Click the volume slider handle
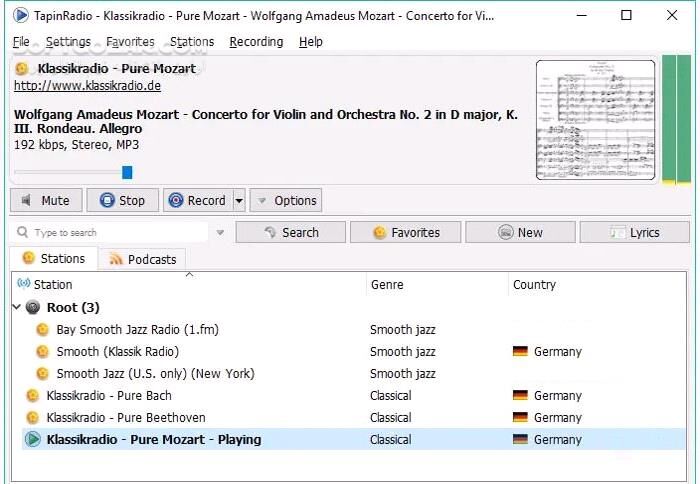Viewport: 700px width, 484px height. click(127, 172)
